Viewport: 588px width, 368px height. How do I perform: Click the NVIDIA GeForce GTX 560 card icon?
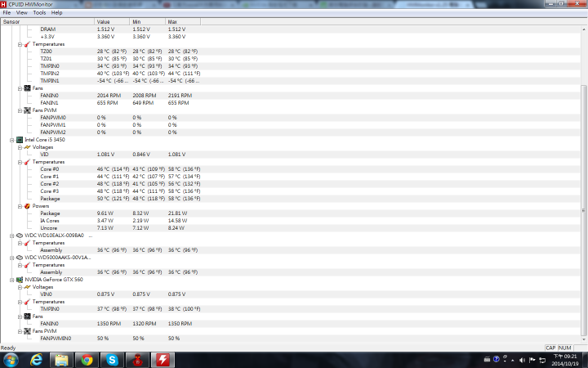20,280
